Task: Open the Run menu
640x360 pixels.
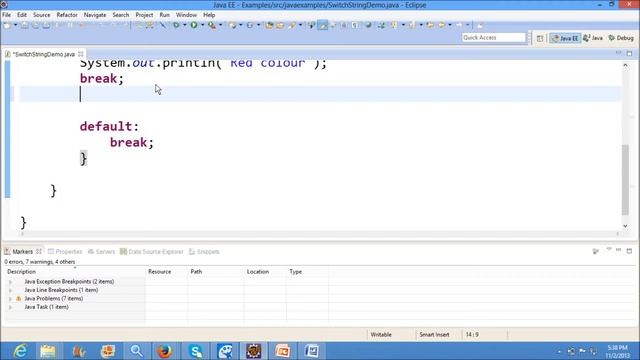Action: tap(164, 15)
